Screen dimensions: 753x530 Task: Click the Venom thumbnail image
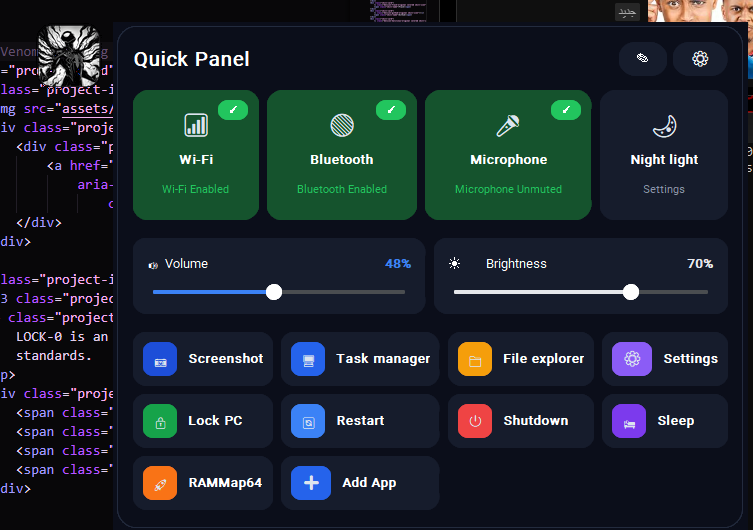[x=69, y=56]
